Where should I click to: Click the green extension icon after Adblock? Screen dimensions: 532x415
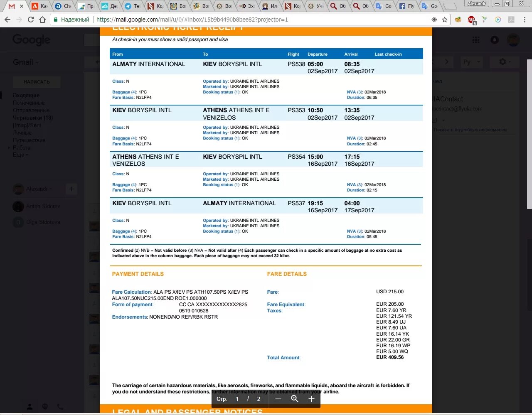[x=485, y=20]
